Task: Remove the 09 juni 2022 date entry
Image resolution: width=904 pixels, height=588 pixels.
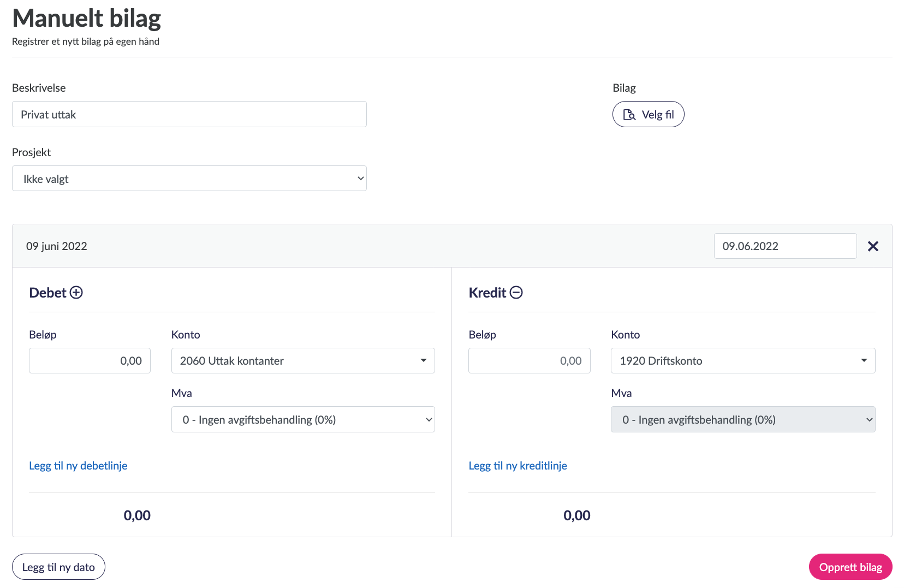Action: click(x=873, y=246)
